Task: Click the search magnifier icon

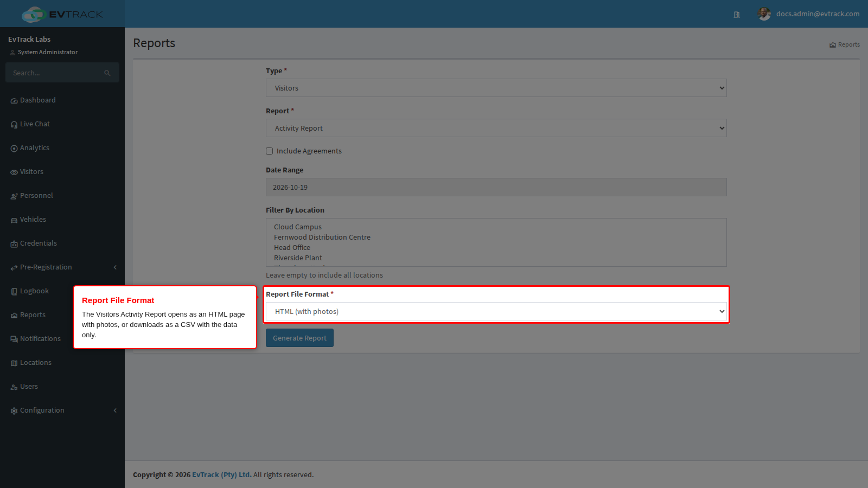Action: tap(107, 73)
